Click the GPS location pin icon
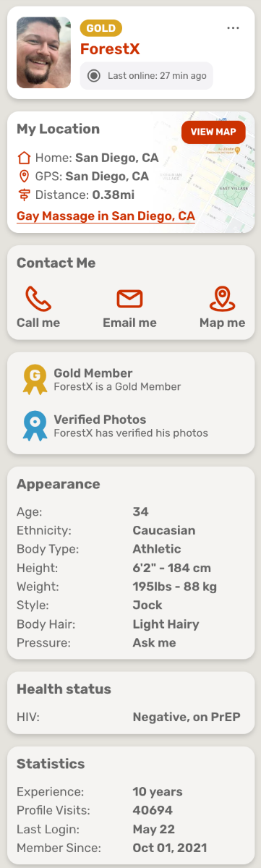The width and height of the screenshot is (261, 868). coord(25,176)
